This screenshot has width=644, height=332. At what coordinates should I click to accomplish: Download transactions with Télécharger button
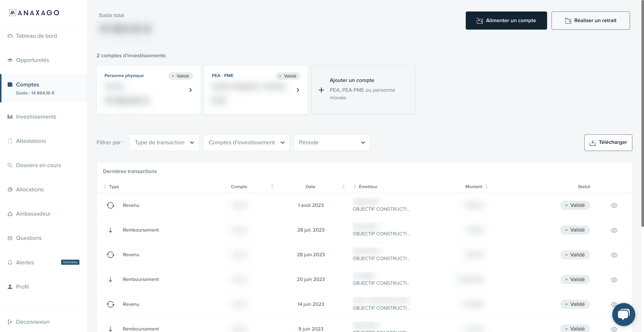(608, 142)
